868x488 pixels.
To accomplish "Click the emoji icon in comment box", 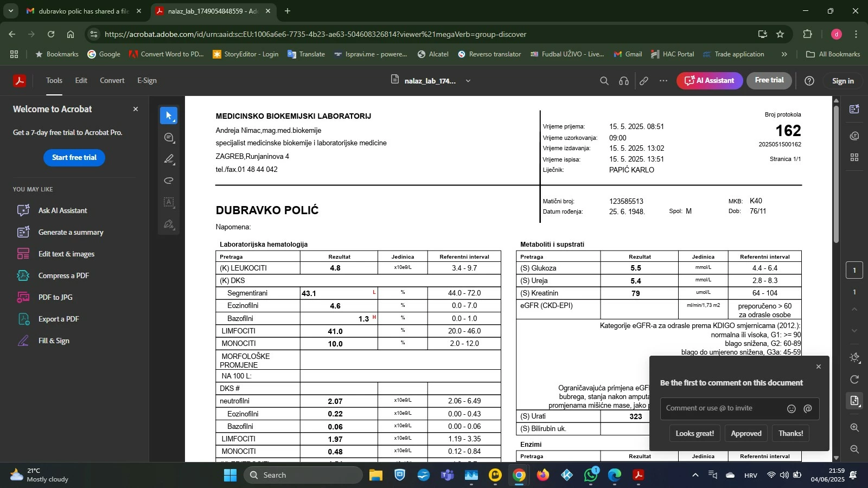I will click(x=792, y=409).
